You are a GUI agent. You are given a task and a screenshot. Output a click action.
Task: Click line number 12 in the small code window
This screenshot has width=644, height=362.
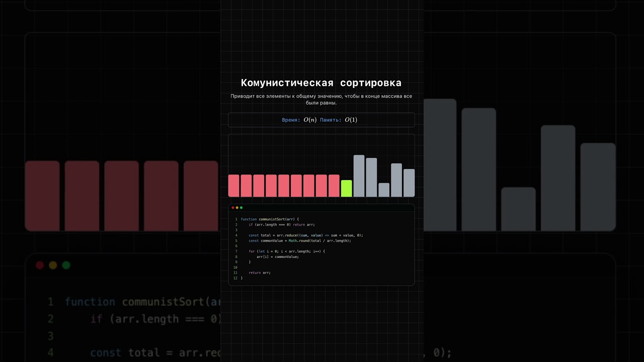235,278
